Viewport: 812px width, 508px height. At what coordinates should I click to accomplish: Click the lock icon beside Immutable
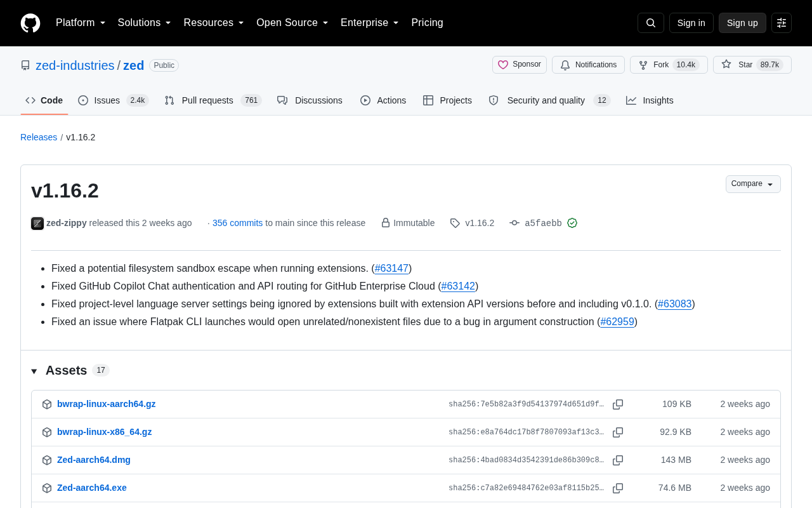coord(386,223)
